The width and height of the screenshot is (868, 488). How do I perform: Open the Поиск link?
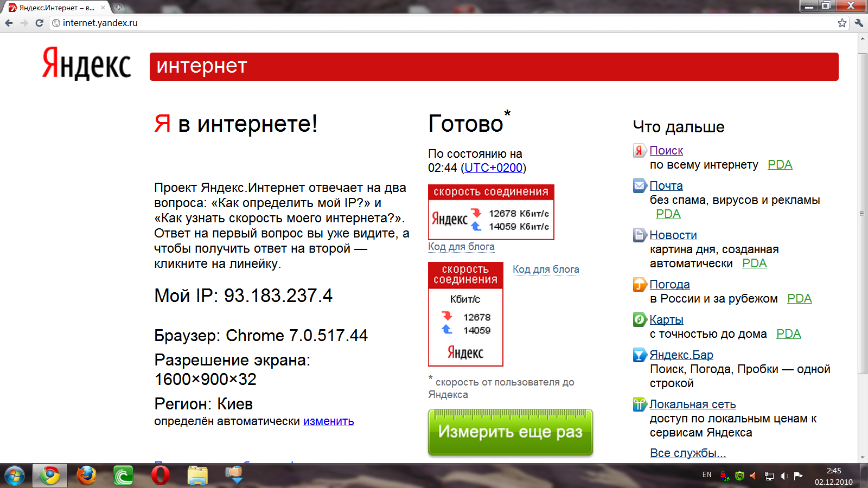666,150
